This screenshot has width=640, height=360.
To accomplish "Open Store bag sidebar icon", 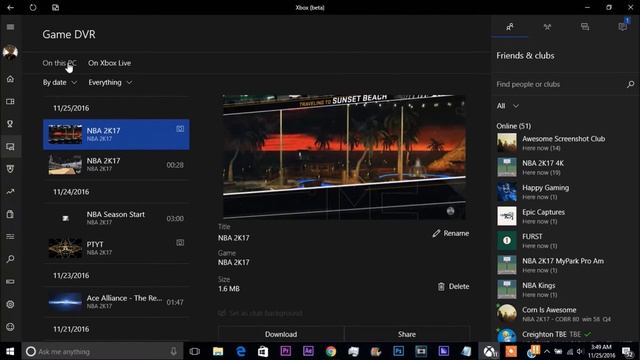I will 10,214.
